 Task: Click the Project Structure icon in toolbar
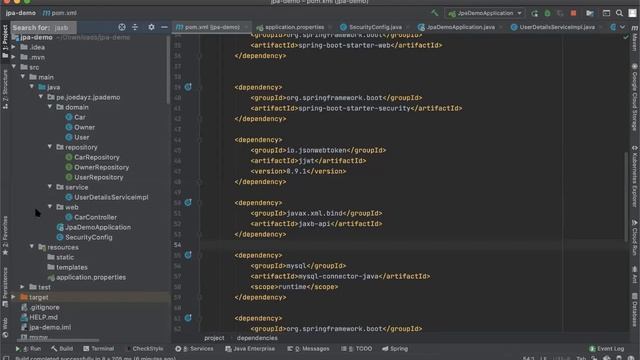[x=589, y=13]
